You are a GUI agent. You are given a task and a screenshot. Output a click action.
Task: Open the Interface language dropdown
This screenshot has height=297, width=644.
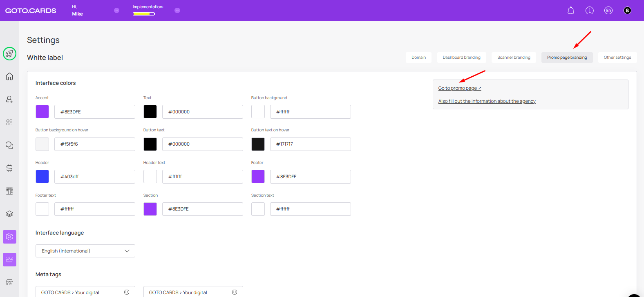[x=85, y=251]
